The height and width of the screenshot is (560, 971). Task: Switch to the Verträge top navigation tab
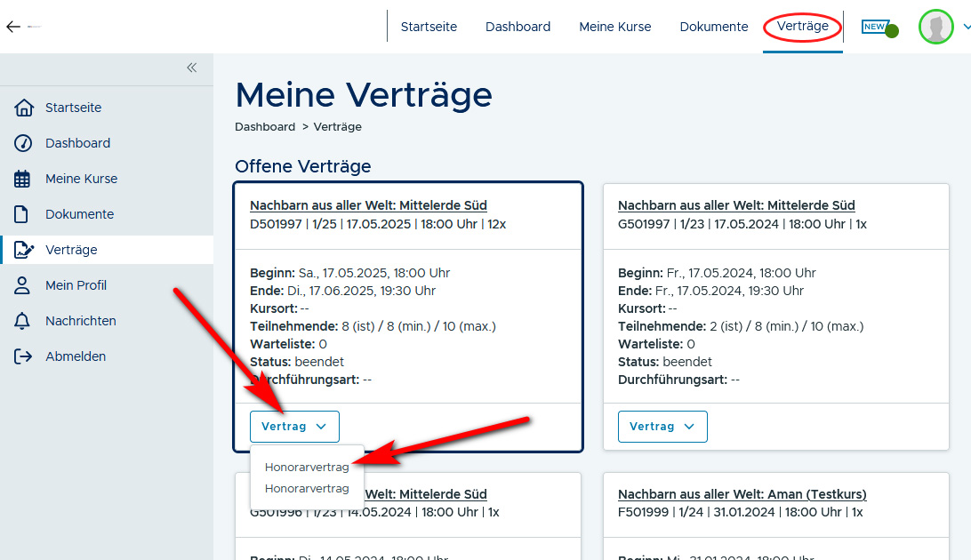pos(802,27)
